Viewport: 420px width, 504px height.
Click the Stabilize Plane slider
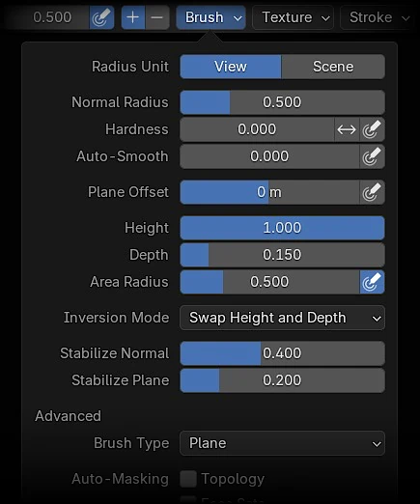coord(282,380)
